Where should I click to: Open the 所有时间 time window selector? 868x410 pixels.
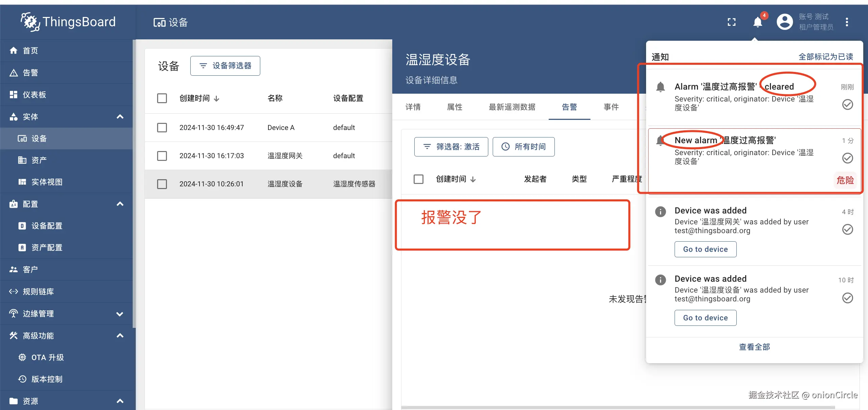[524, 147]
